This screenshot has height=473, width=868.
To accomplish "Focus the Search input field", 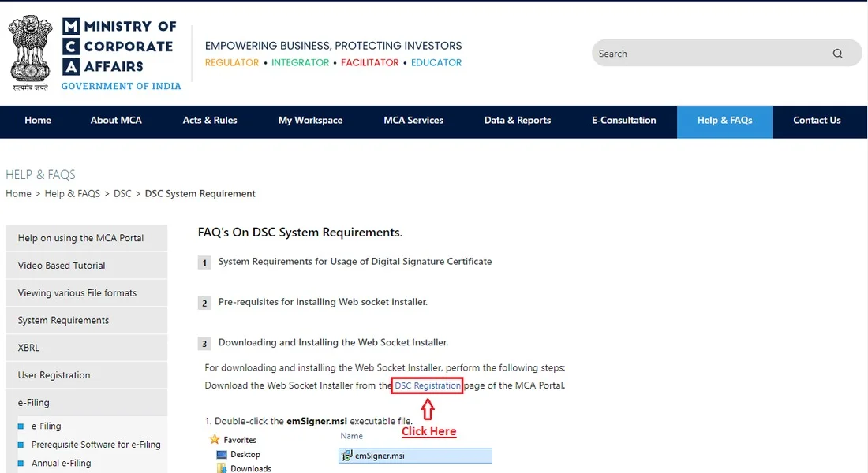I will click(x=726, y=53).
